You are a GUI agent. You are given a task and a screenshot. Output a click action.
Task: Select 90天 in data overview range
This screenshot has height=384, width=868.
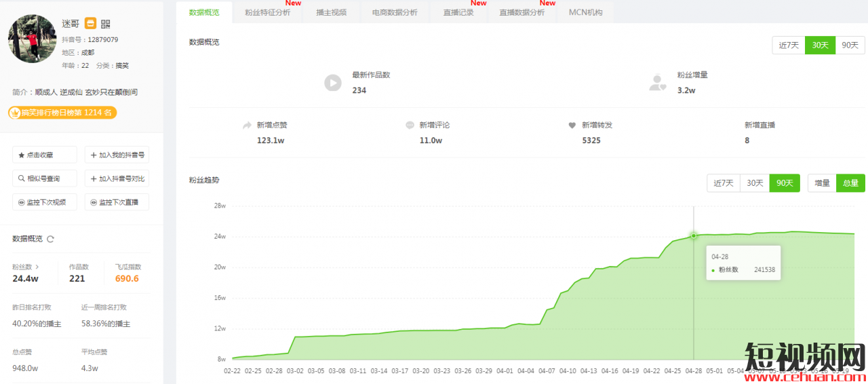pyautogui.click(x=850, y=45)
